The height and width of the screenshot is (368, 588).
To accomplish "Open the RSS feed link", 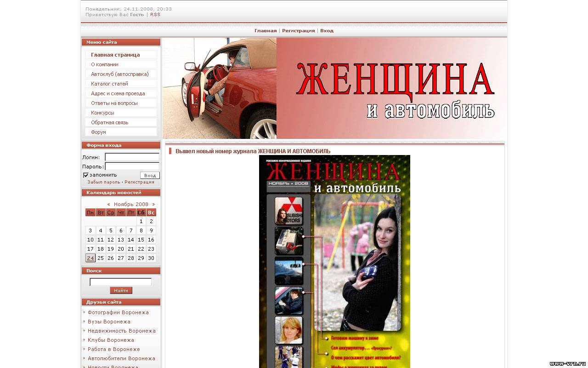I will [x=155, y=15].
